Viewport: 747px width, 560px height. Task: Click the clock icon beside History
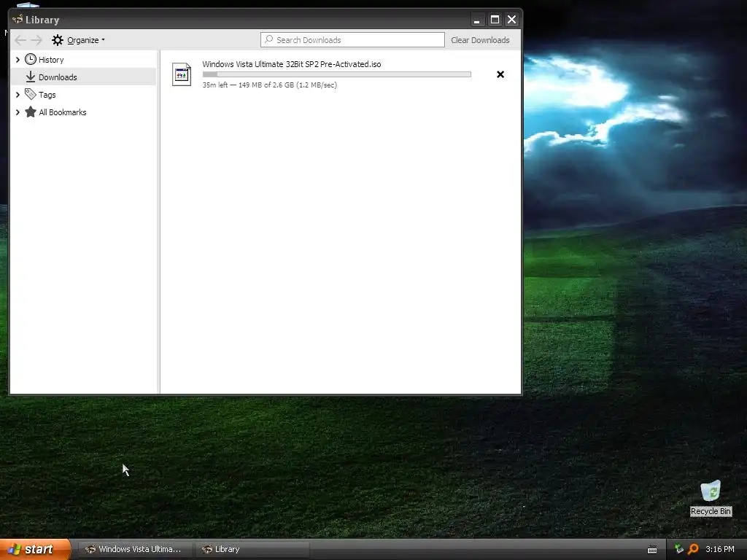click(31, 59)
